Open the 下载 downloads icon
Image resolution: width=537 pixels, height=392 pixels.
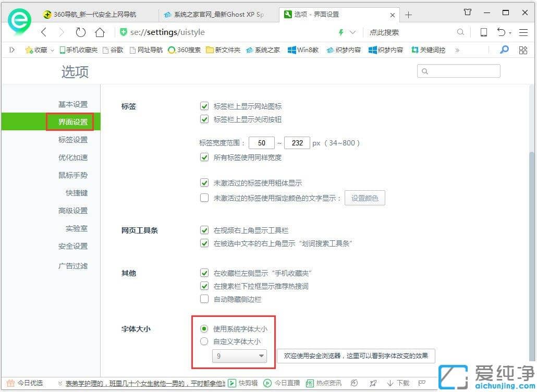[397, 382]
